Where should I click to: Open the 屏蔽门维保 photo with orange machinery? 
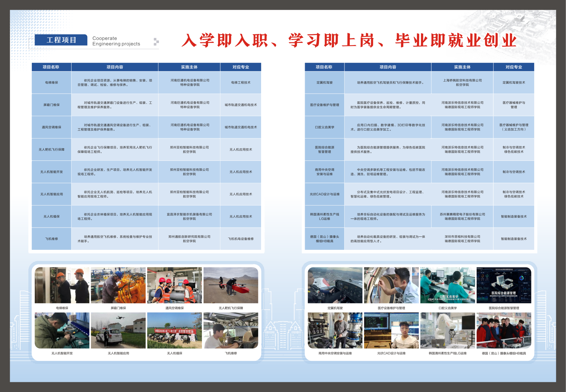(118, 285)
